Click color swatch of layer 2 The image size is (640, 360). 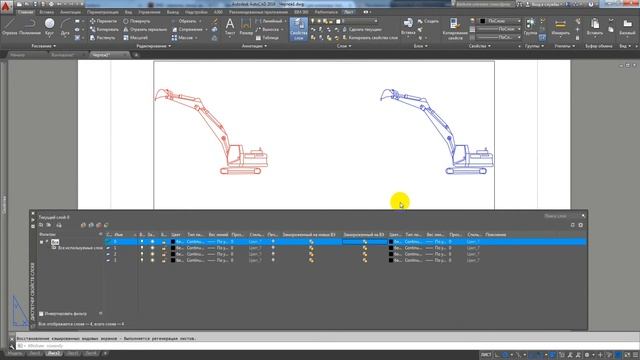click(173, 254)
